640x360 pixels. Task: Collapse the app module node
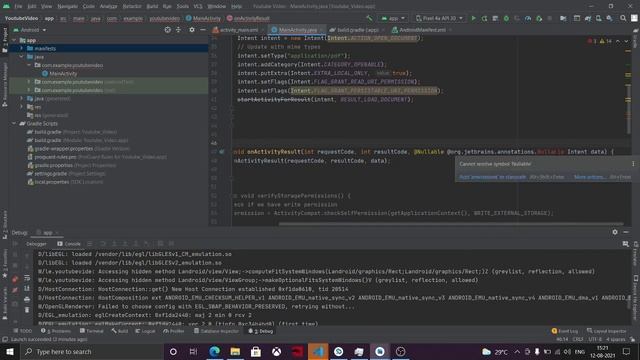(14, 40)
